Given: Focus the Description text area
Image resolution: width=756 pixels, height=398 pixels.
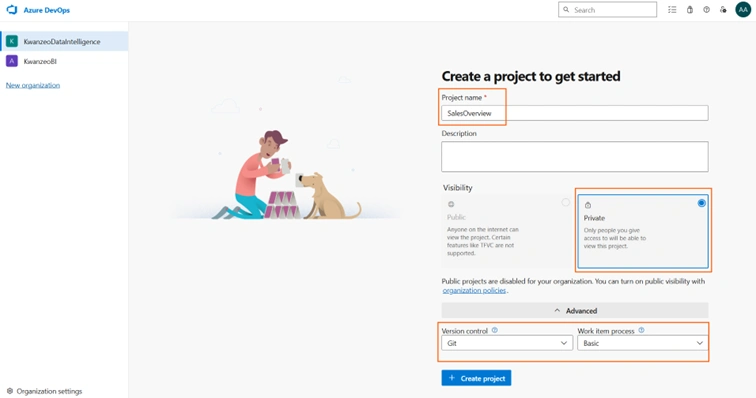Looking at the screenshot, I should click(x=575, y=156).
